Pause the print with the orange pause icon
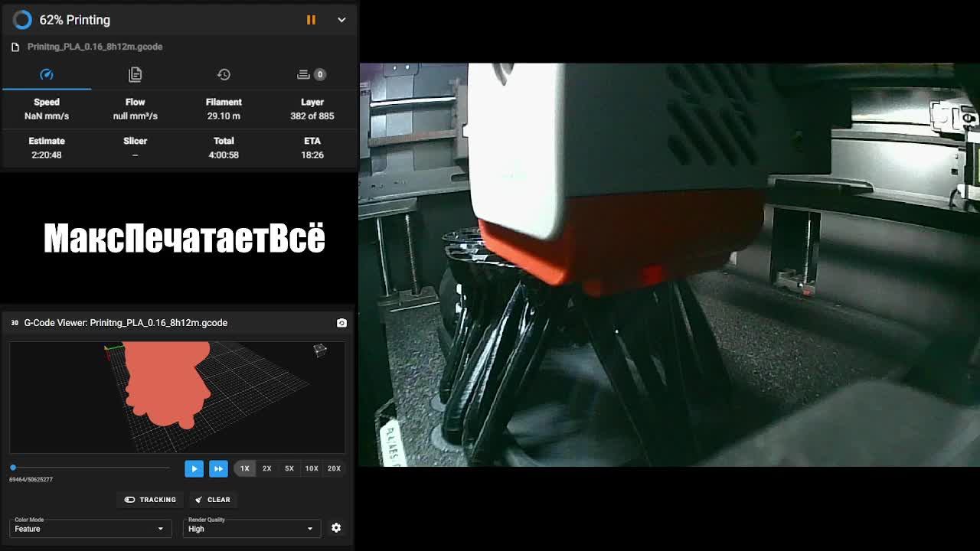This screenshot has height=551, width=980. click(x=311, y=20)
